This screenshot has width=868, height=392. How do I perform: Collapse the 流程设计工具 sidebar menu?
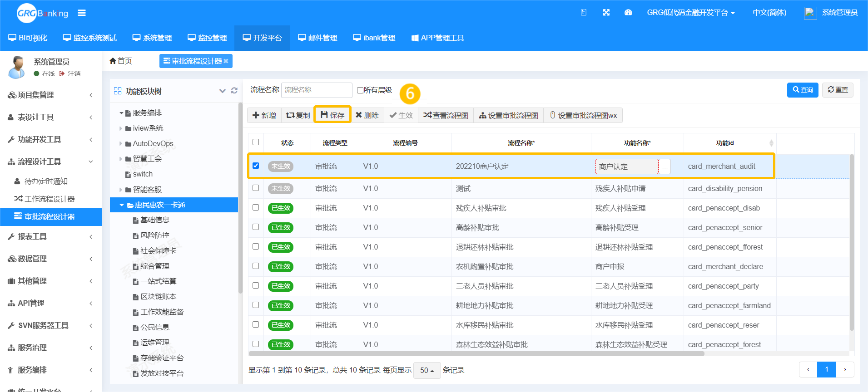click(51, 162)
